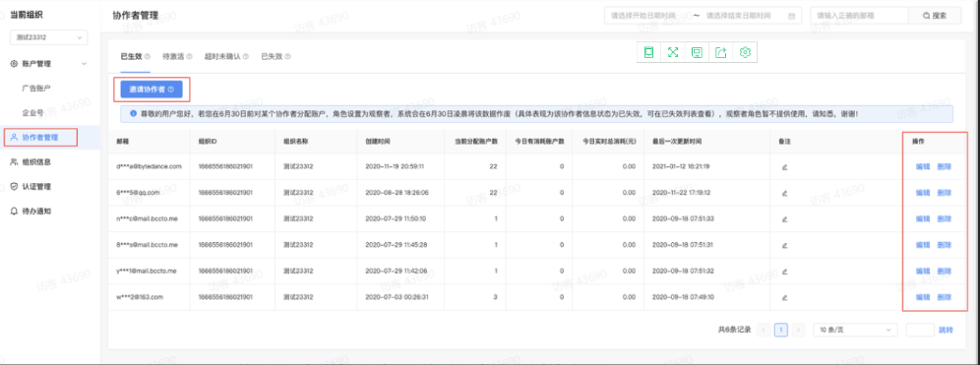This screenshot has height=365, width=980.
Task: Click the help icon next to 超时未确认 tab
Action: point(246,56)
